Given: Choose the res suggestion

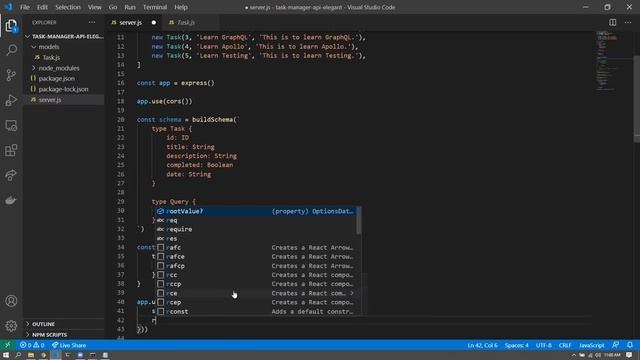Looking at the screenshot, I should pos(256,238).
